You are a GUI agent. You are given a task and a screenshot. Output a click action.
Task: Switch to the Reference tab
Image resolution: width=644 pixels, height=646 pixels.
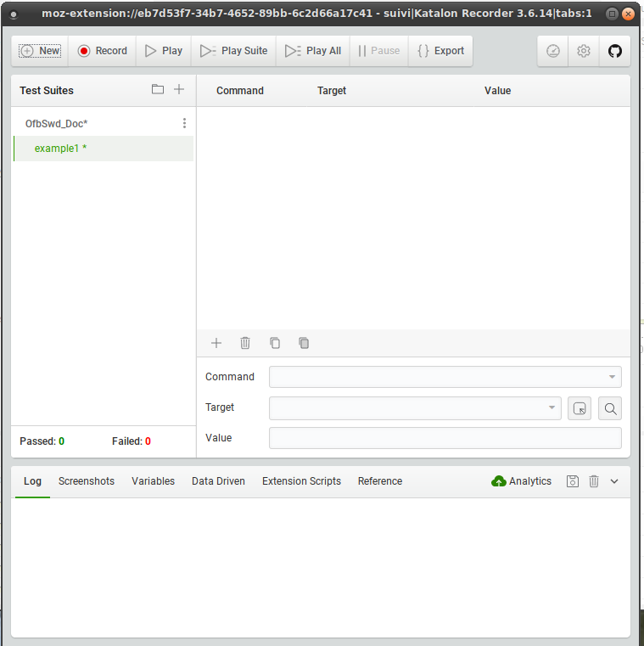coord(380,481)
